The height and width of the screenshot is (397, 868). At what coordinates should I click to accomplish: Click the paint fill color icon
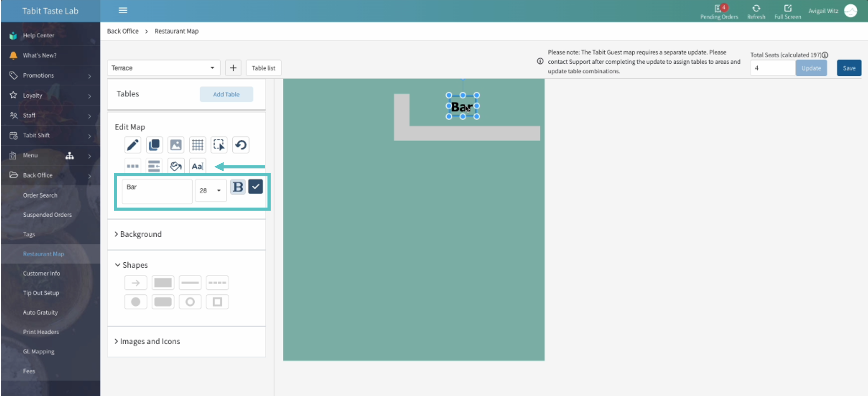pyautogui.click(x=176, y=166)
